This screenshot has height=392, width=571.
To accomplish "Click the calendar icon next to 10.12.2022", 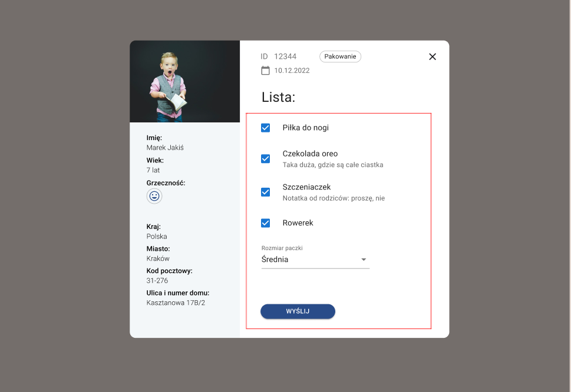I will (x=266, y=71).
